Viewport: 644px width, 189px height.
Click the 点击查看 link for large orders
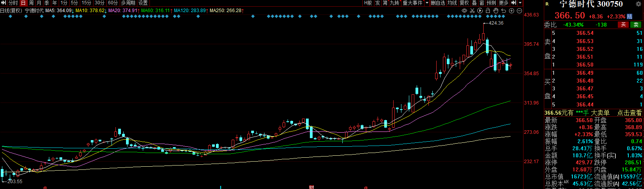tap(629, 113)
